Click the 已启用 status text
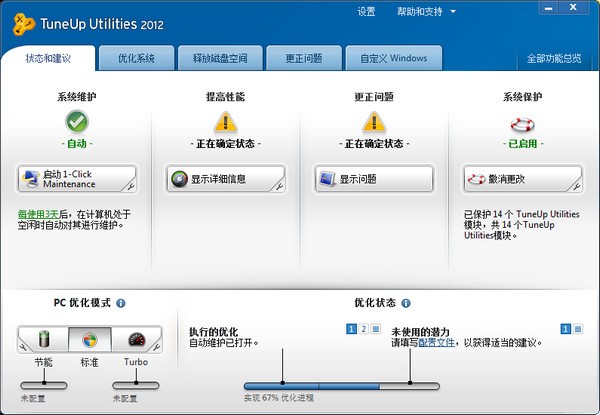This screenshot has height=415, width=600. click(522, 144)
